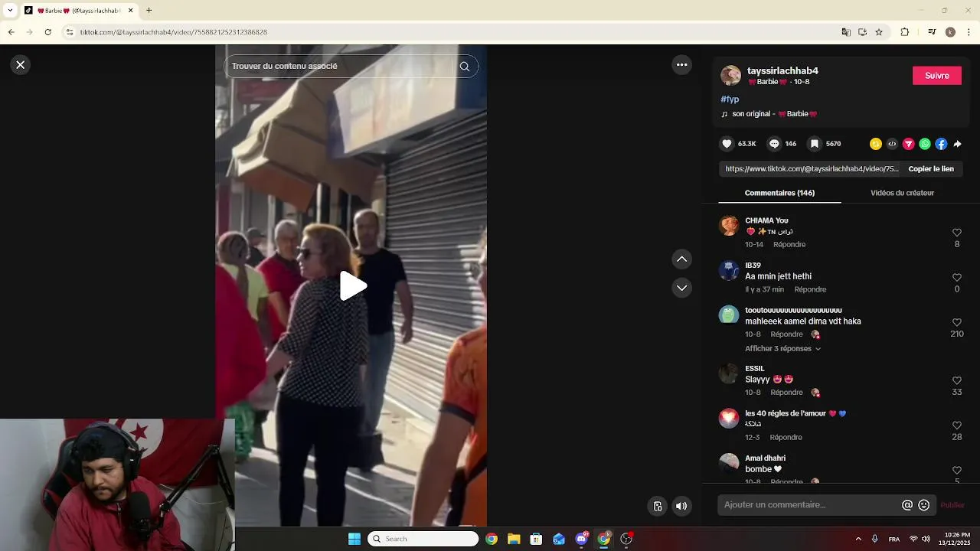The image size is (980, 551).
Task: Mute the video volume
Action: click(x=681, y=506)
